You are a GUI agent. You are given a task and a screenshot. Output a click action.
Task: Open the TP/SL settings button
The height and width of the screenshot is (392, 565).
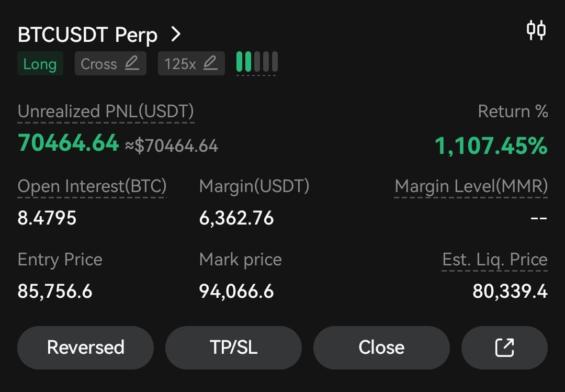click(x=233, y=348)
